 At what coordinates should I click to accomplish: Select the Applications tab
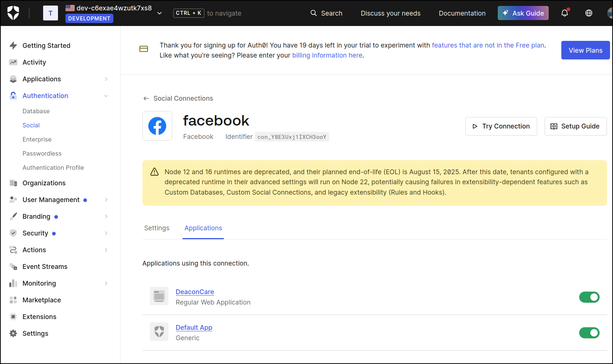click(x=203, y=228)
